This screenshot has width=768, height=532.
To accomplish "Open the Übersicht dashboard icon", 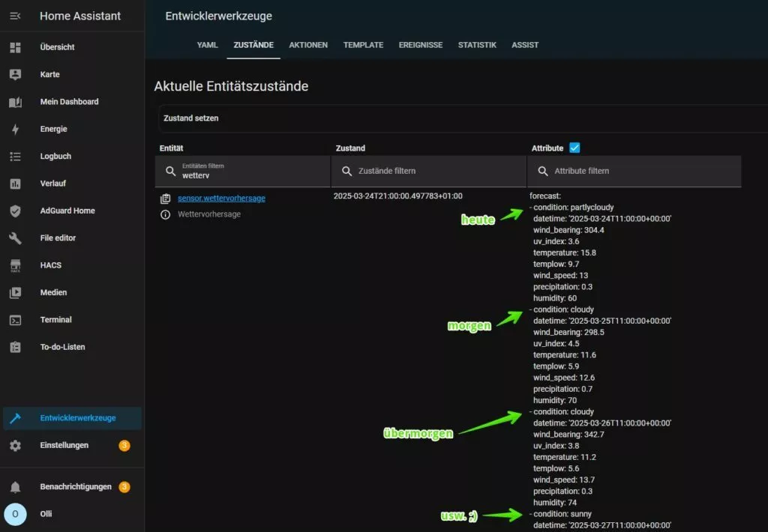I will point(15,47).
